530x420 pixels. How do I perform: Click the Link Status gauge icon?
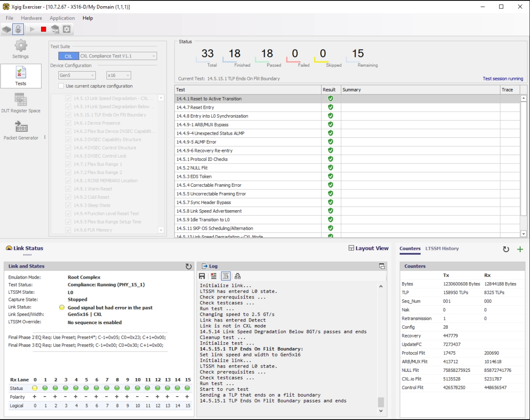tap(9, 248)
